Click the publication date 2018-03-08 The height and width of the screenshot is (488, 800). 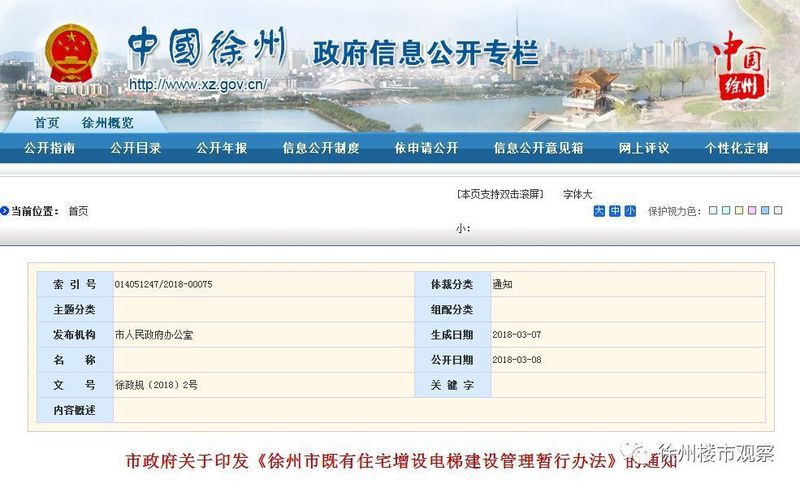(x=516, y=360)
